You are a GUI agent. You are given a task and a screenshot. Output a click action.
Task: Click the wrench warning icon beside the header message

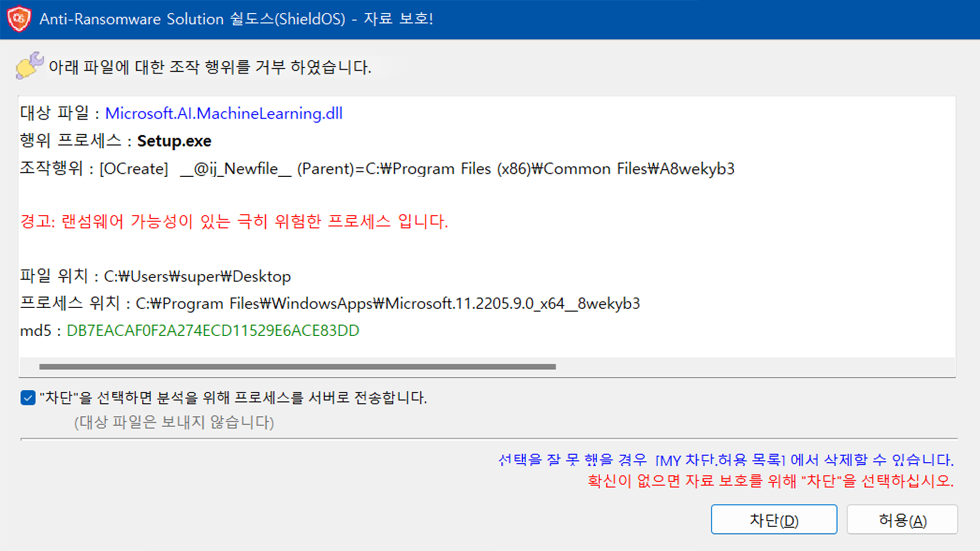30,66
